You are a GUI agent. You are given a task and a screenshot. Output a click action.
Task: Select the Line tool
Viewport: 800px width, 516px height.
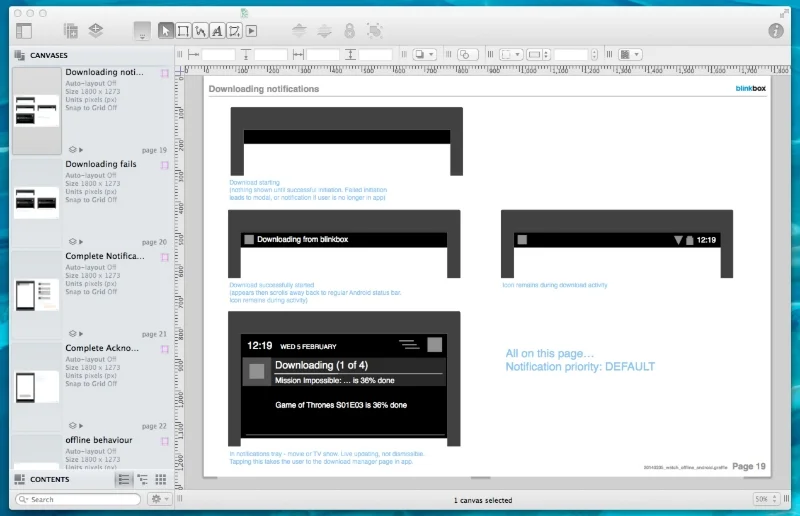200,31
